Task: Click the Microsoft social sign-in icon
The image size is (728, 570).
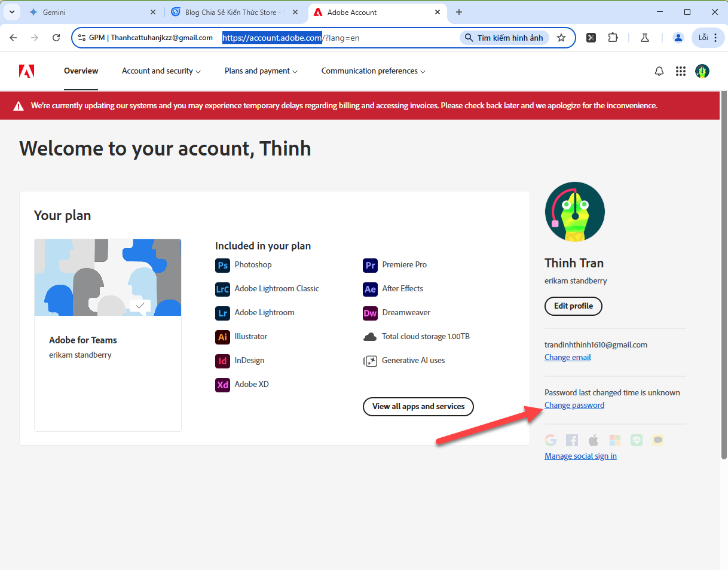Action: [615, 440]
